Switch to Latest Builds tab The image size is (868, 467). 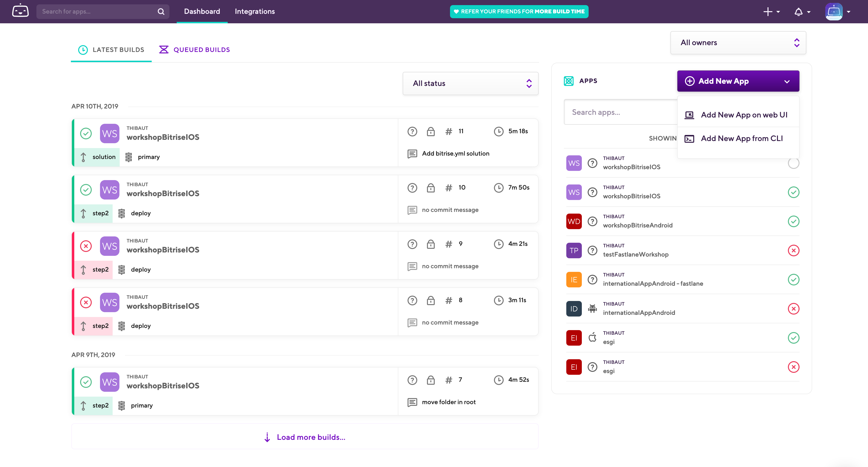(x=111, y=50)
